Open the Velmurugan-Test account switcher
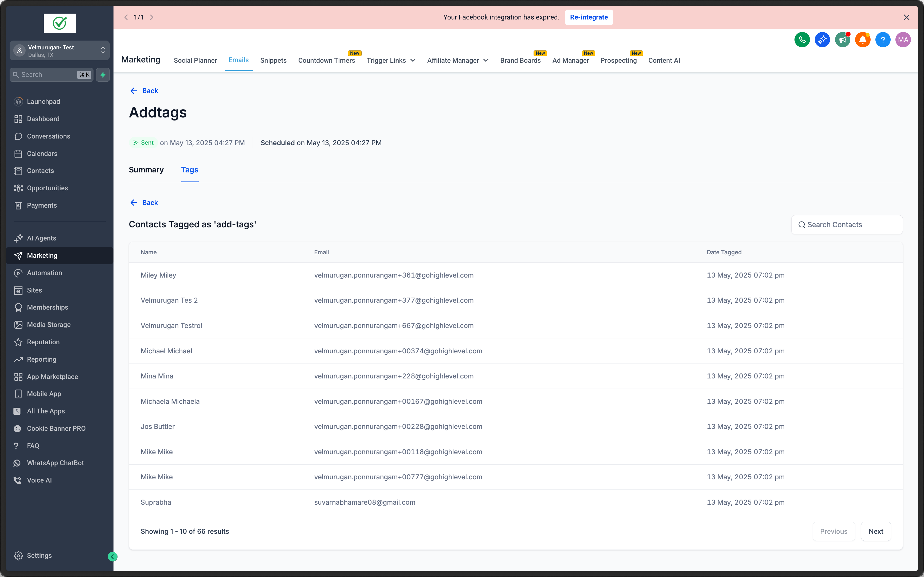 [60, 51]
